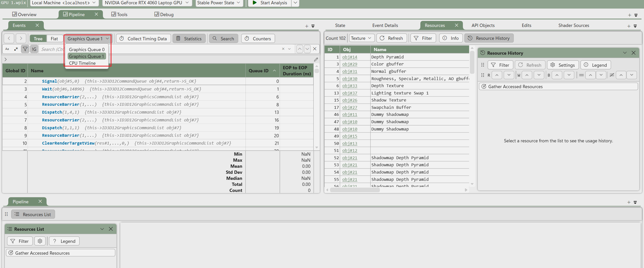Open Legend in Resource History panel

[x=595, y=65]
